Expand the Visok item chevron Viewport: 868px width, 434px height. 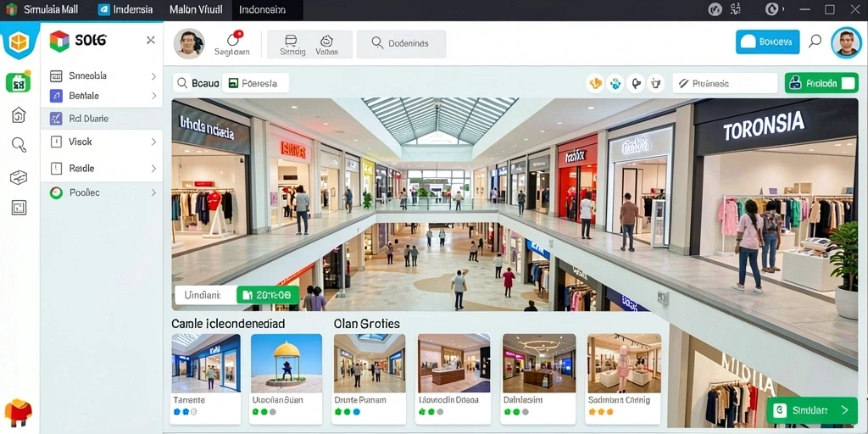[x=154, y=142]
